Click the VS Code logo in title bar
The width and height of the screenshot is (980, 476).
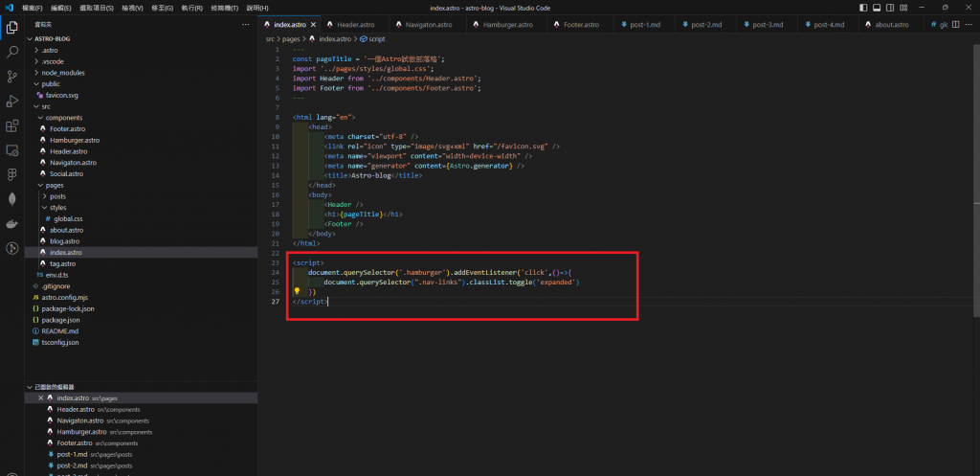pyautogui.click(x=9, y=8)
